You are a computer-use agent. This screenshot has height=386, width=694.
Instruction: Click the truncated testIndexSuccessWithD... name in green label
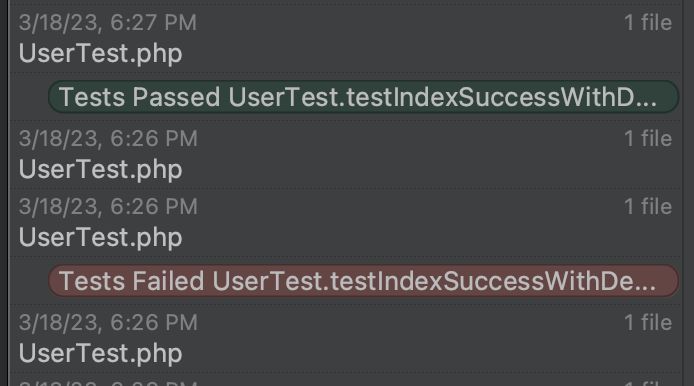tap(442, 97)
